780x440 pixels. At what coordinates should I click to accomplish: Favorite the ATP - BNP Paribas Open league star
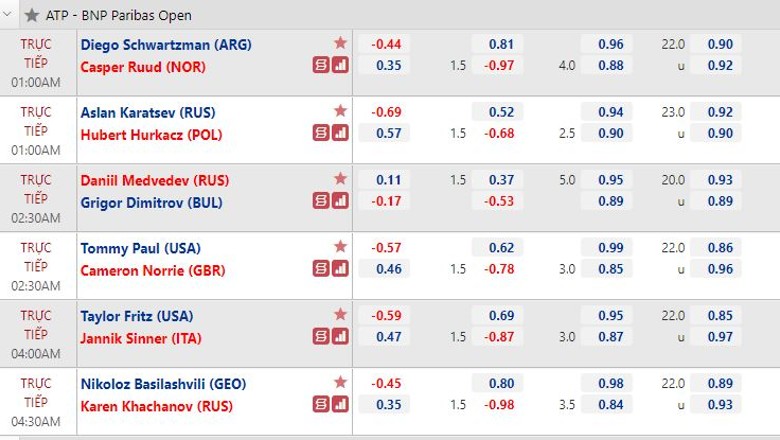(x=31, y=15)
